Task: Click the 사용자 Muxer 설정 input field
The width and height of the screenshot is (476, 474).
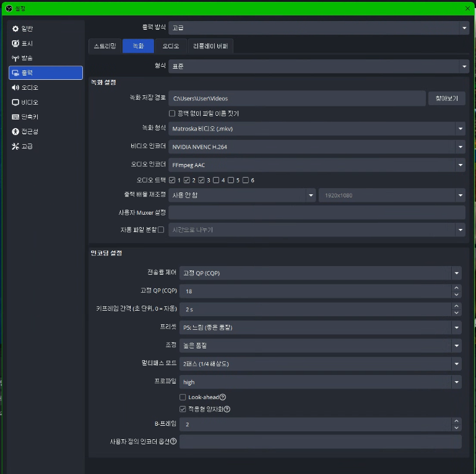Action: 316,212
